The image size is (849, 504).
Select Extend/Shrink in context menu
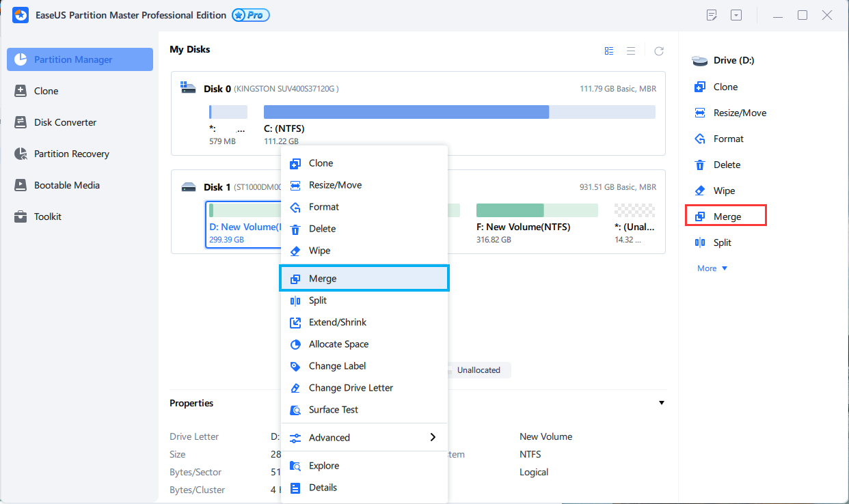tap(338, 322)
